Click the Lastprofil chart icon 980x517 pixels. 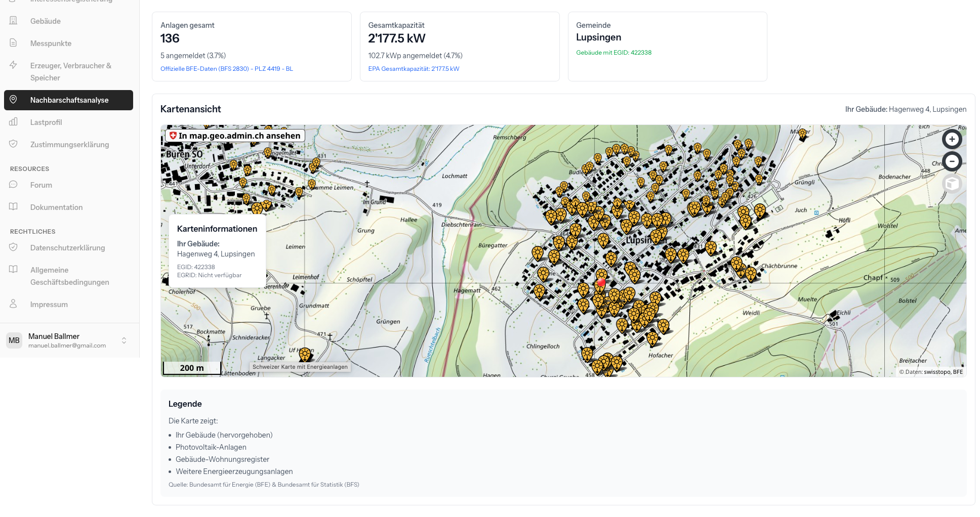pos(14,122)
